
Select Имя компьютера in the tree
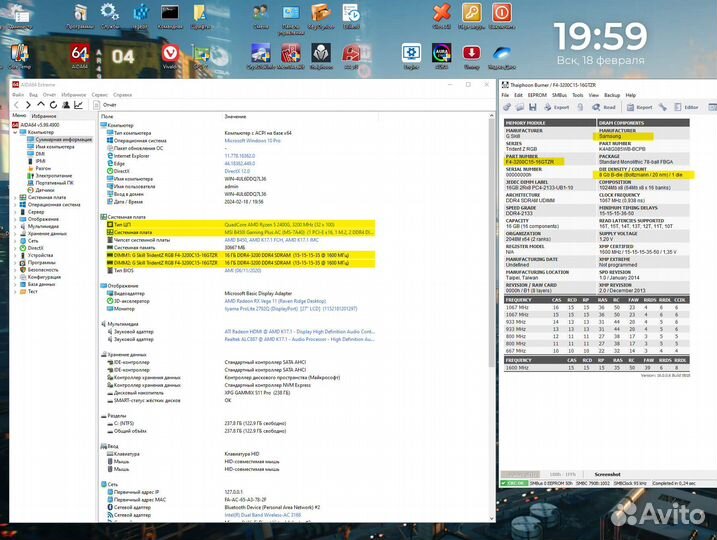[x=55, y=147]
